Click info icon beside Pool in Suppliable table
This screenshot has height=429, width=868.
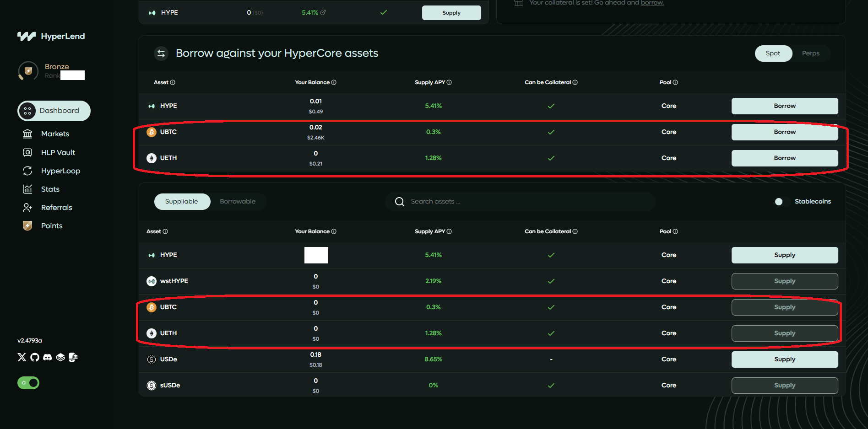pyautogui.click(x=675, y=231)
